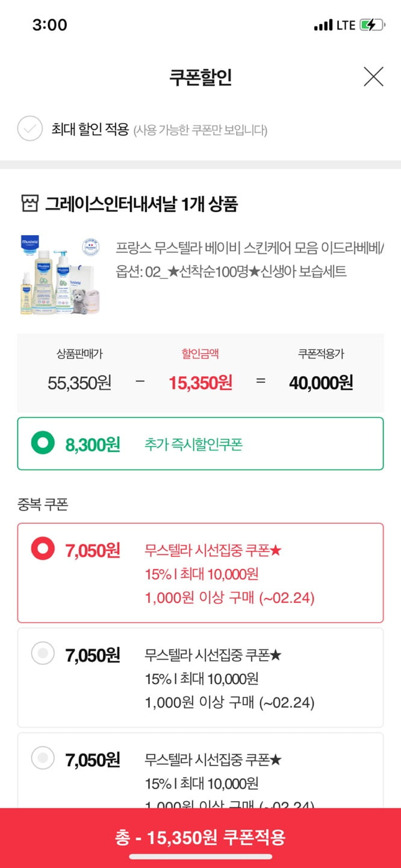Close the 쿠폰할인 coupon screen

[x=373, y=77]
